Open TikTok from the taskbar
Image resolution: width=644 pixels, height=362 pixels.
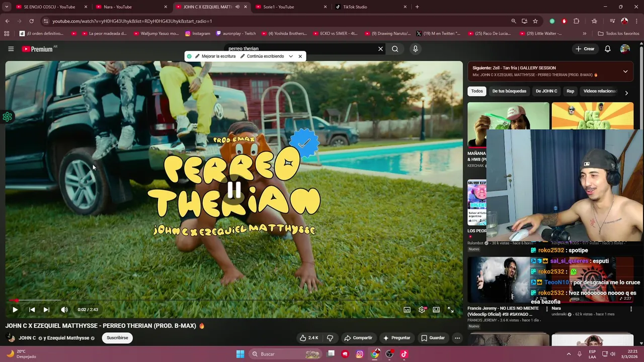click(x=404, y=354)
